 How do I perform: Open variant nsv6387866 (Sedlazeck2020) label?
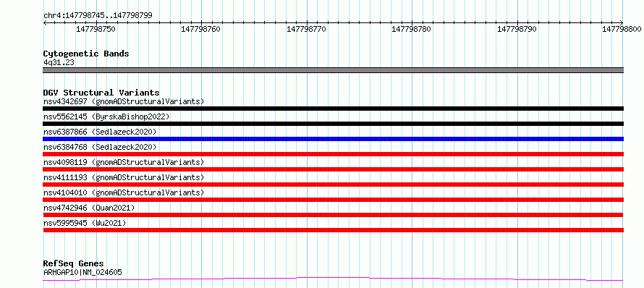click(100, 132)
